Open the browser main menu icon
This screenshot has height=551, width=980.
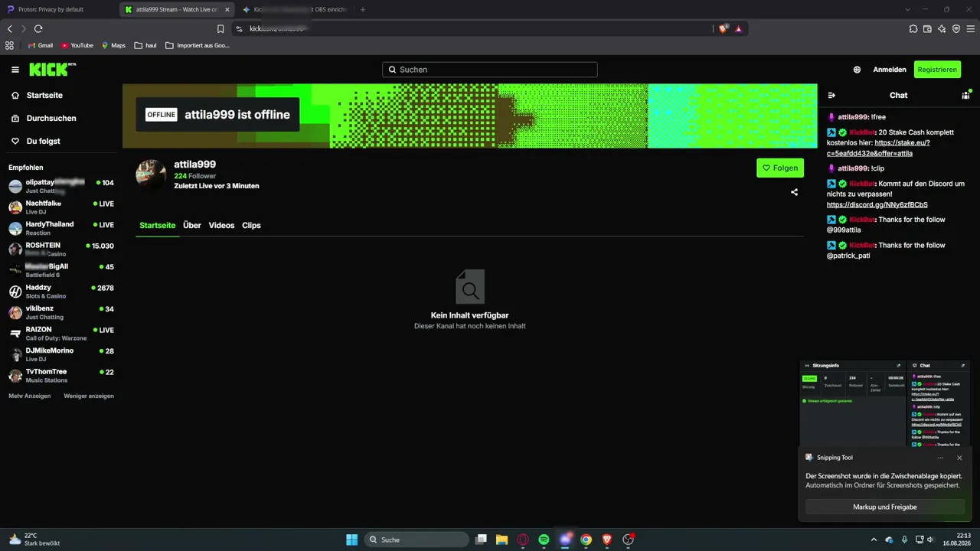970,29
